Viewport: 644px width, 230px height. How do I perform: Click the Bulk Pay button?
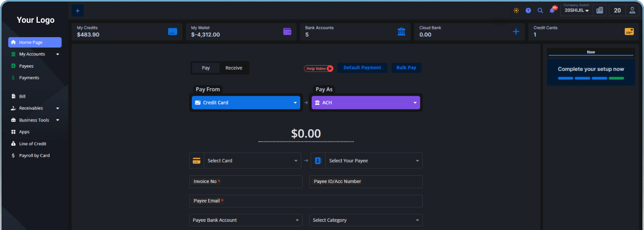click(406, 68)
